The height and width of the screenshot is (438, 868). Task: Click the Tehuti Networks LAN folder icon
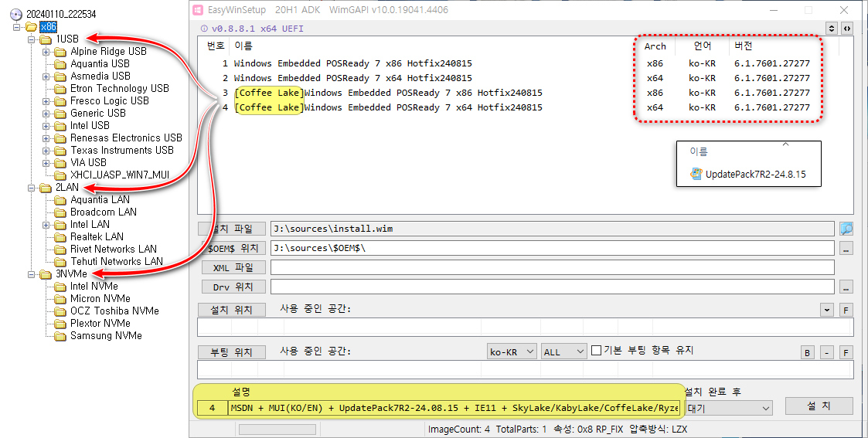(60, 262)
